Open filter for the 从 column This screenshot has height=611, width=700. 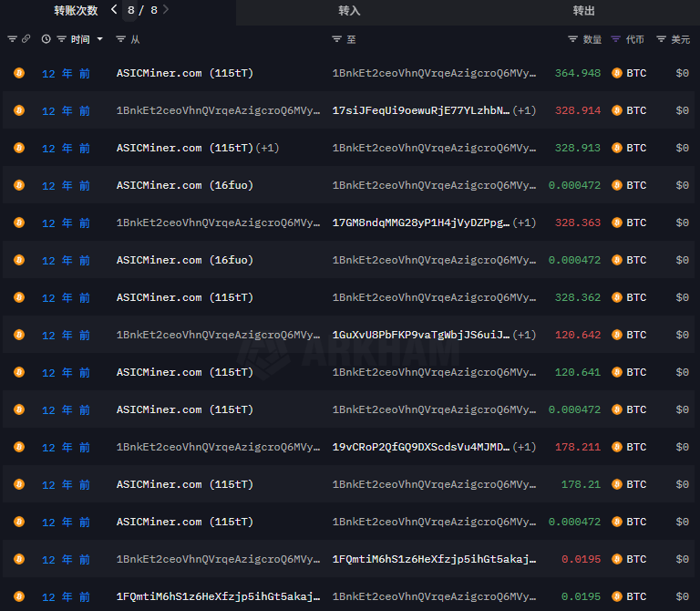[120, 39]
